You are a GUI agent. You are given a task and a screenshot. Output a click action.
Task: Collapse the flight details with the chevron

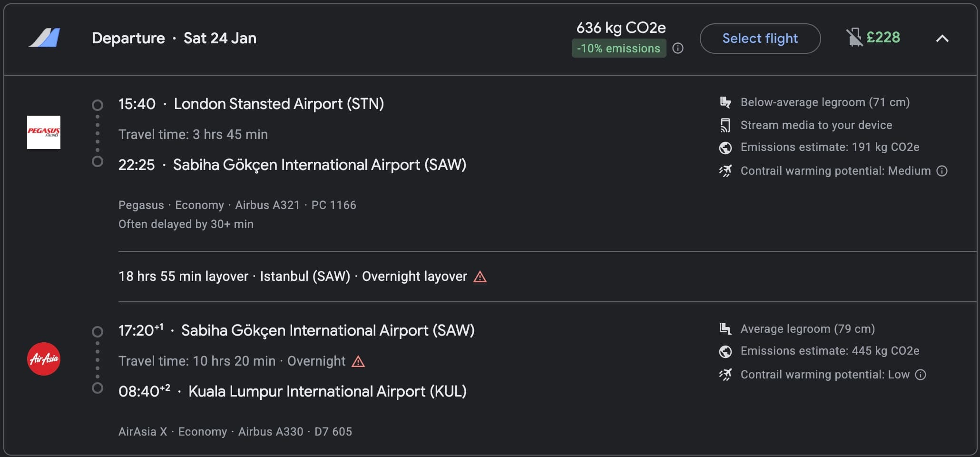(942, 38)
